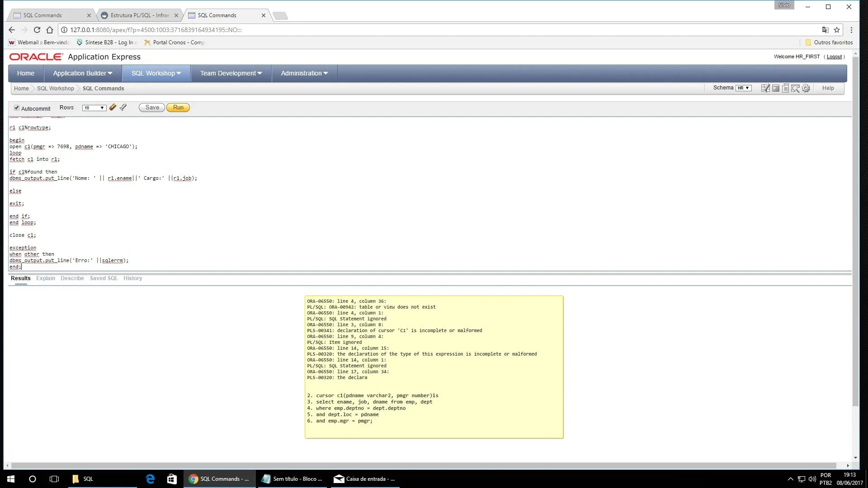Switch to the History tab

tap(132, 278)
